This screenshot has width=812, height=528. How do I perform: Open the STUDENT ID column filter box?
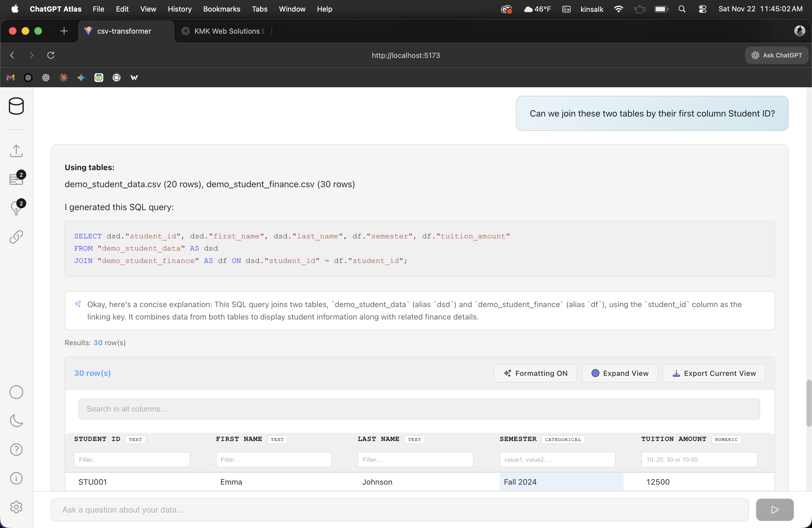132,460
